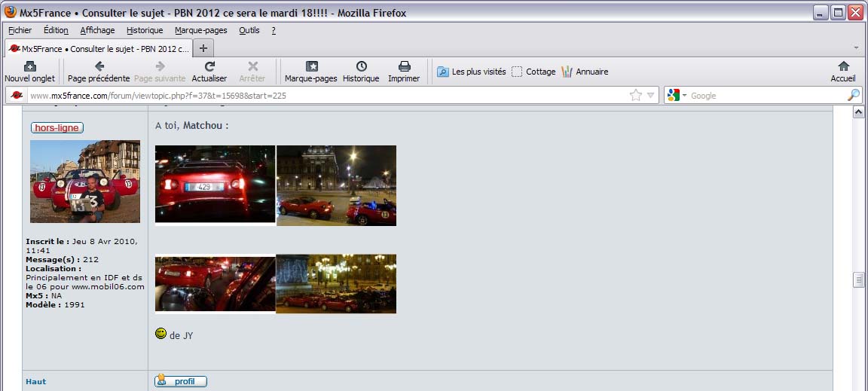Click the scrollbar up arrow
Screen dimensions: 868x391
tap(859, 111)
